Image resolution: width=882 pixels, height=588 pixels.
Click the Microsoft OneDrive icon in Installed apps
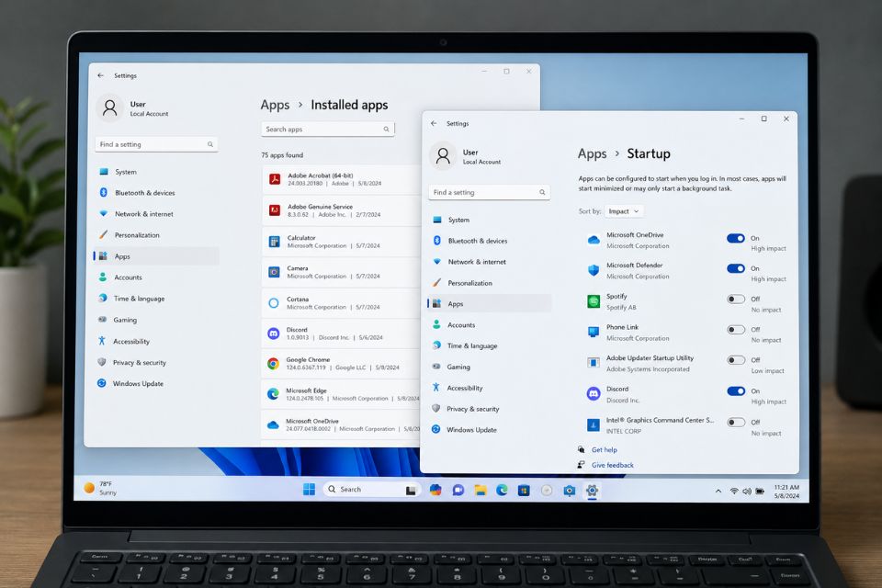coord(273,424)
